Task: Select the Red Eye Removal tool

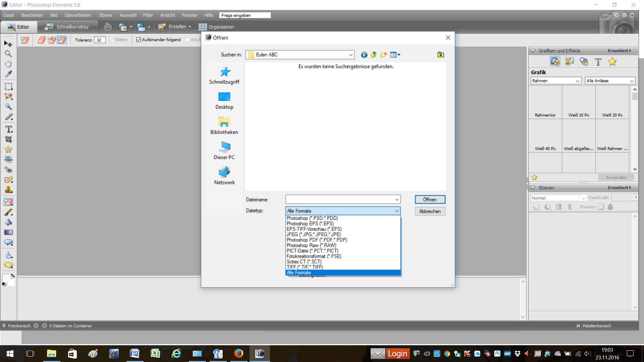Action: click(x=8, y=169)
